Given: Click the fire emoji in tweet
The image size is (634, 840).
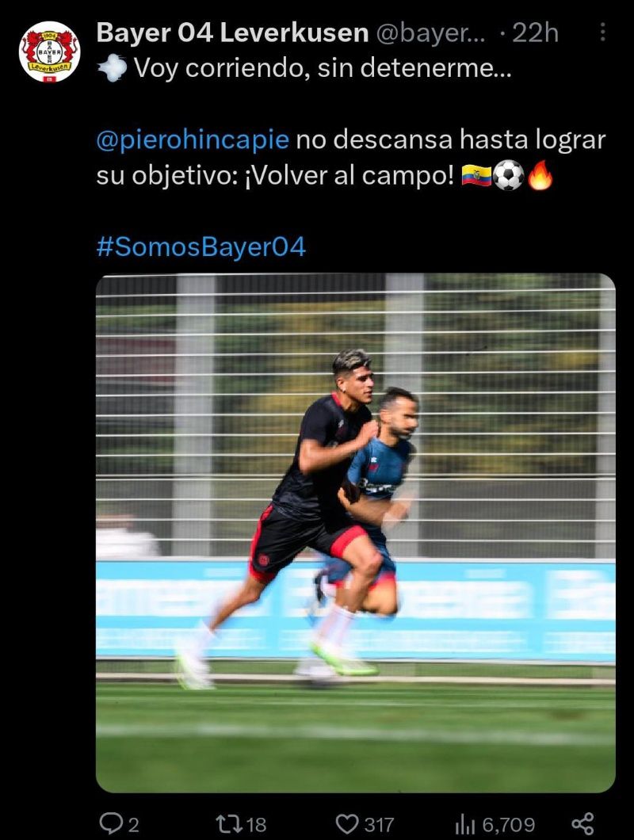Looking at the screenshot, I should coord(540,175).
